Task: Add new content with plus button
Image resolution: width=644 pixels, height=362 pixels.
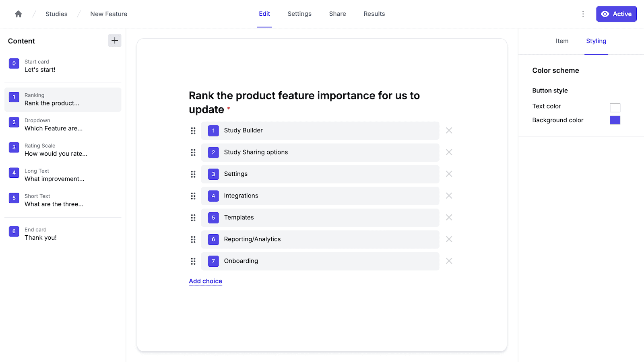Action: coord(115,41)
